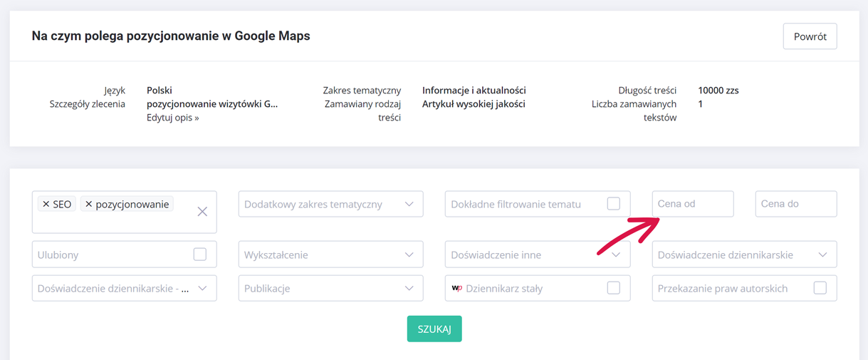Click the WP logo in Dziennikarz stały
This screenshot has width=868, height=360.
tap(457, 289)
